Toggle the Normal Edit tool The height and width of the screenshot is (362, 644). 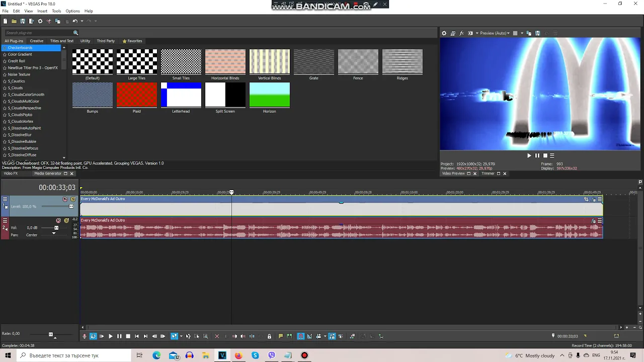tap(174, 336)
